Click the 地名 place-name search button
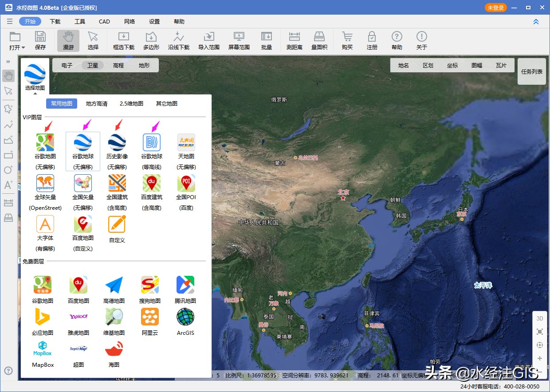The height and width of the screenshot is (392, 550). click(x=404, y=65)
